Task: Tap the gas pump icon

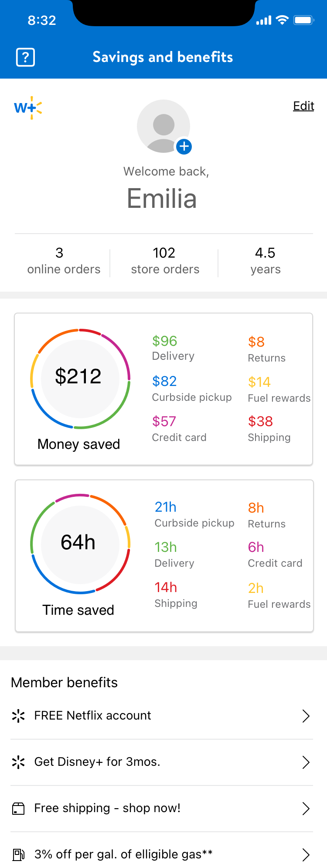Action: point(18,854)
